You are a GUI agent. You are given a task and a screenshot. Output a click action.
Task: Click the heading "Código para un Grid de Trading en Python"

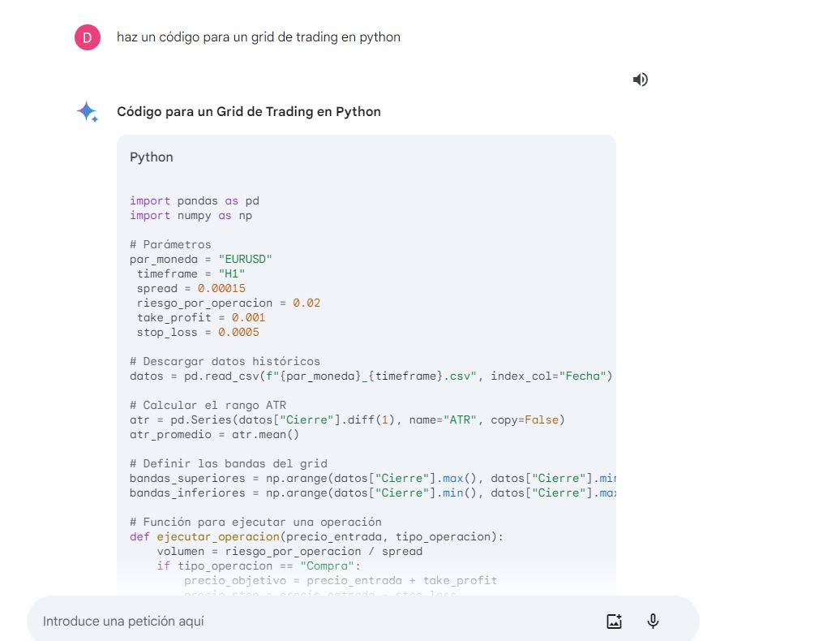coord(249,112)
